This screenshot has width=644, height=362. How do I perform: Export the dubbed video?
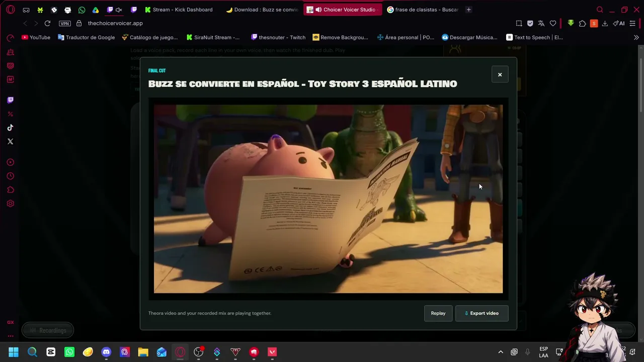pyautogui.click(x=481, y=313)
